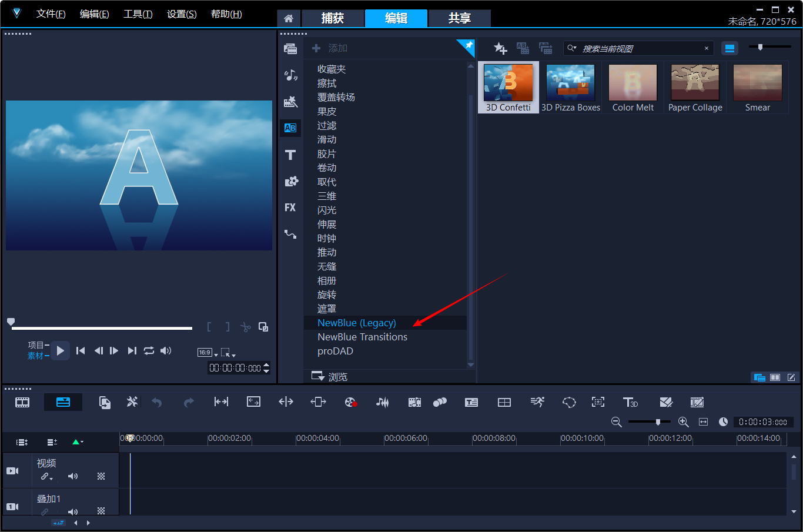
Task: Switch to the 共享 tab
Action: tap(460, 18)
